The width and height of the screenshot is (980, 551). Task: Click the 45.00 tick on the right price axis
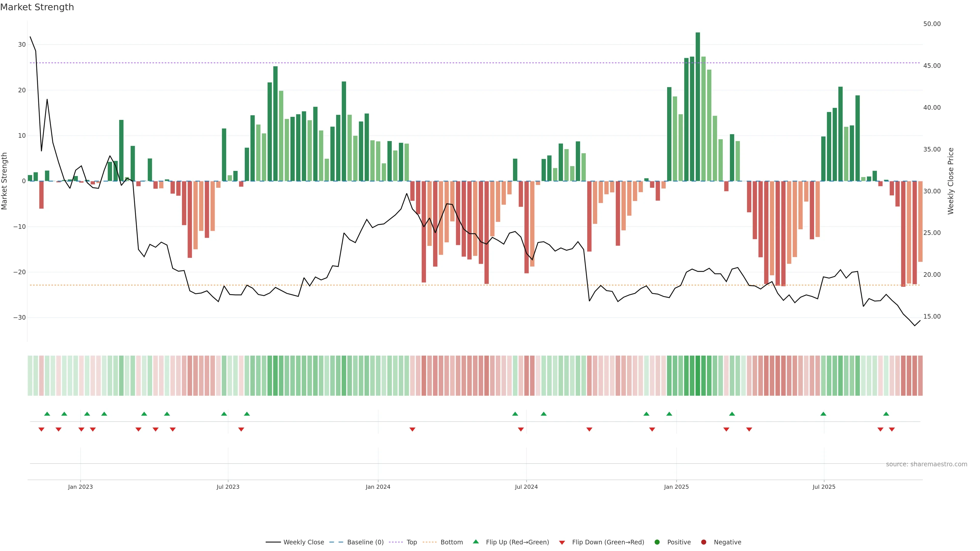pos(932,66)
